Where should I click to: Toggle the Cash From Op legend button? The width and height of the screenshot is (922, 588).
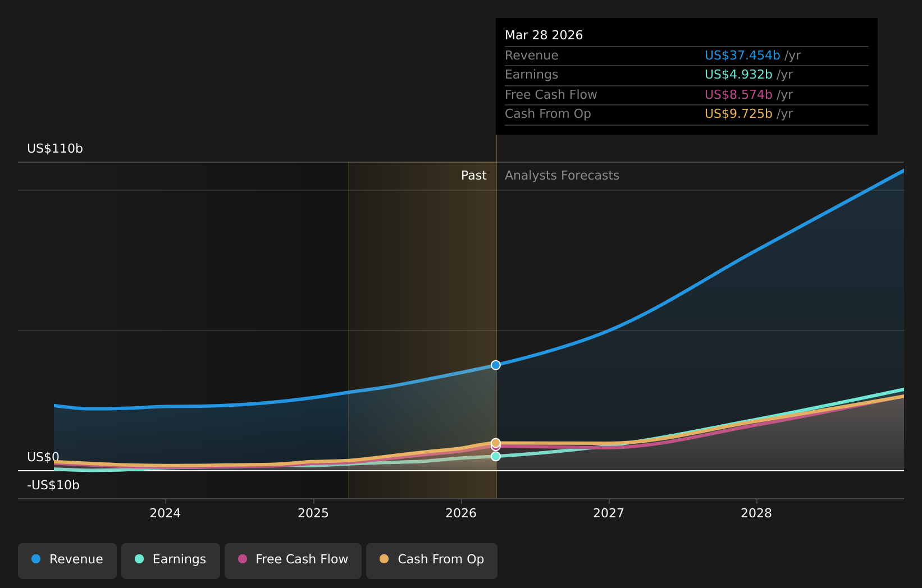pyautogui.click(x=432, y=561)
